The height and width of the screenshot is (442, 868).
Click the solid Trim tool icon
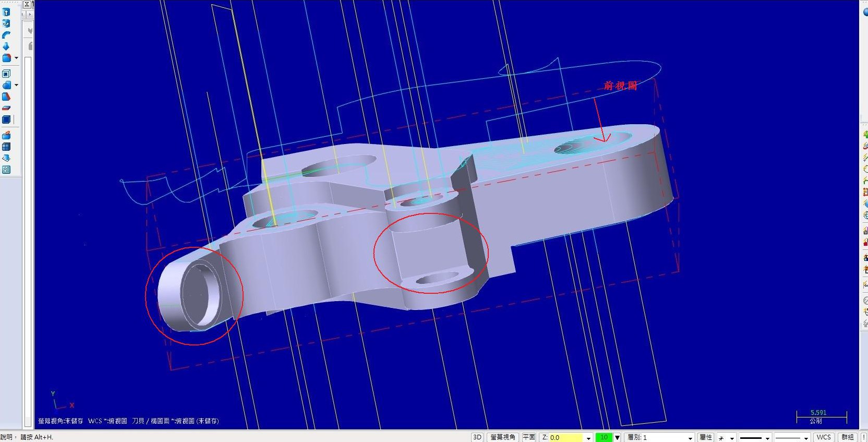point(6,108)
